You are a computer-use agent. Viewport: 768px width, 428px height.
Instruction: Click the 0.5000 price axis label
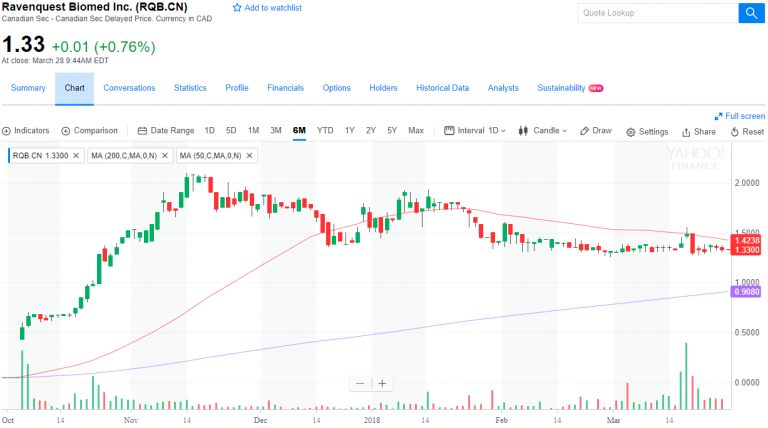click(746, 333)
